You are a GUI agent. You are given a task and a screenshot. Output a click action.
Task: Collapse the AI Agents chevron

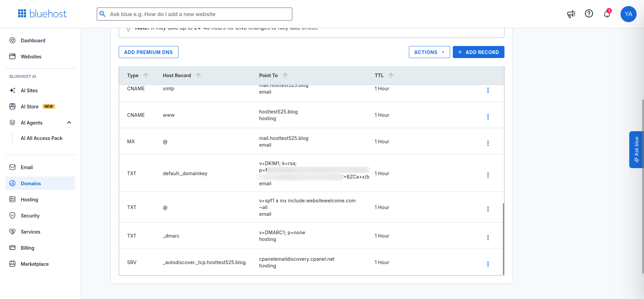coord(69,122)
